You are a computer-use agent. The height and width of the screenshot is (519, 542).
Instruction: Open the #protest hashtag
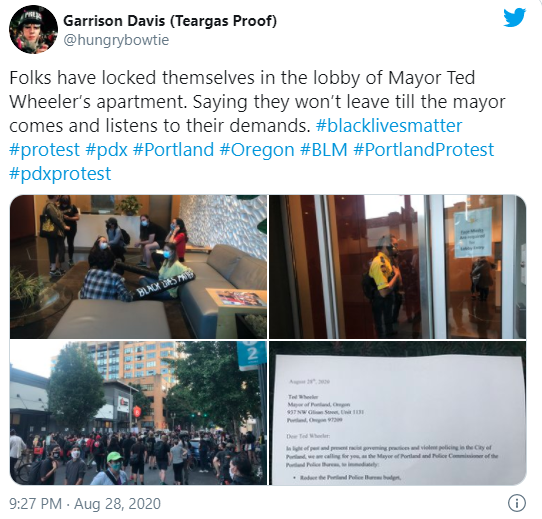tap(44, 150)
